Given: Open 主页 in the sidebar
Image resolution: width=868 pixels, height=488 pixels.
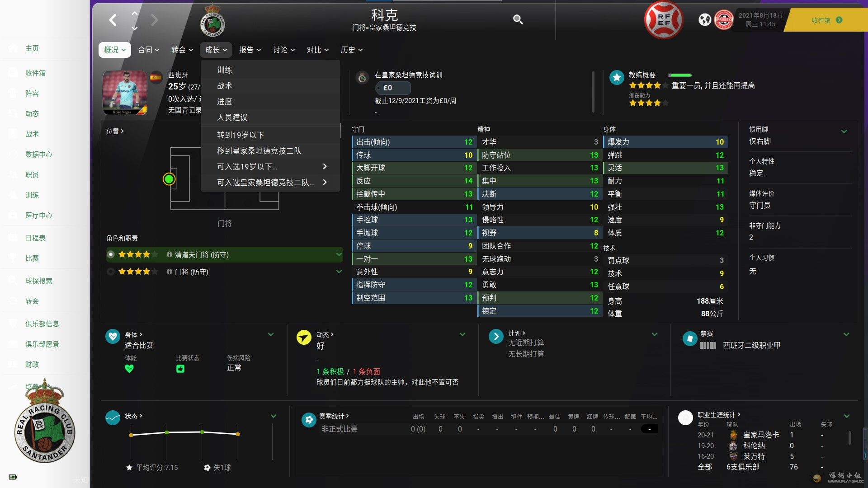Looking at the screenshot, I should (32, 48).
